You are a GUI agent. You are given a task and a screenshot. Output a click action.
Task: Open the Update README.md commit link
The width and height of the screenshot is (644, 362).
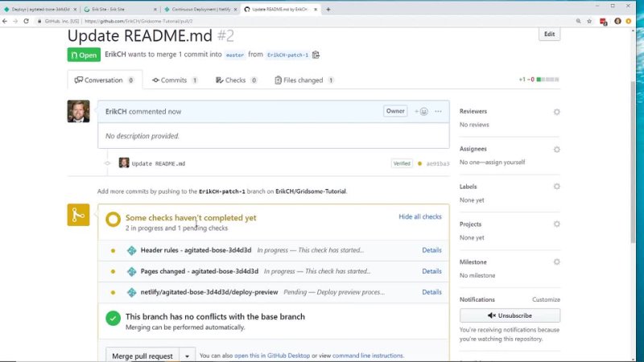pyautogui.click(x=159, y=163)
